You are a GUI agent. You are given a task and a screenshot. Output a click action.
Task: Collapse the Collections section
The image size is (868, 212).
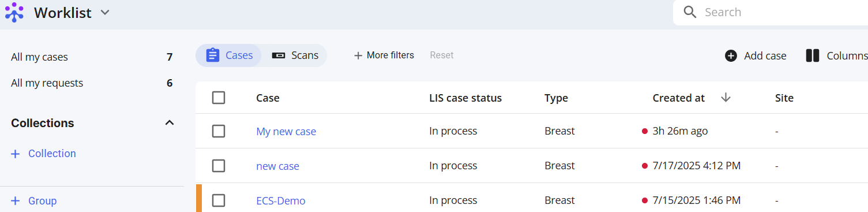click(x=170, y=122)
